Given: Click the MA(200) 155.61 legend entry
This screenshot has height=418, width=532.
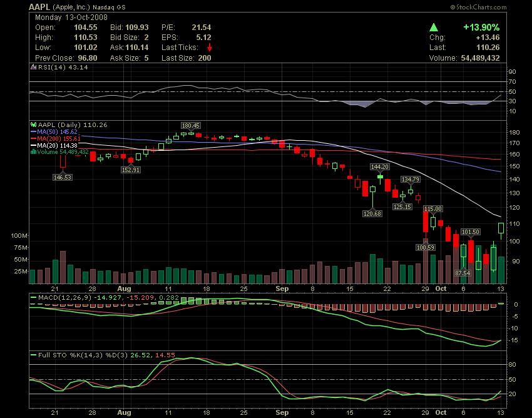Looking at the screenshot, I should point(56,138).
